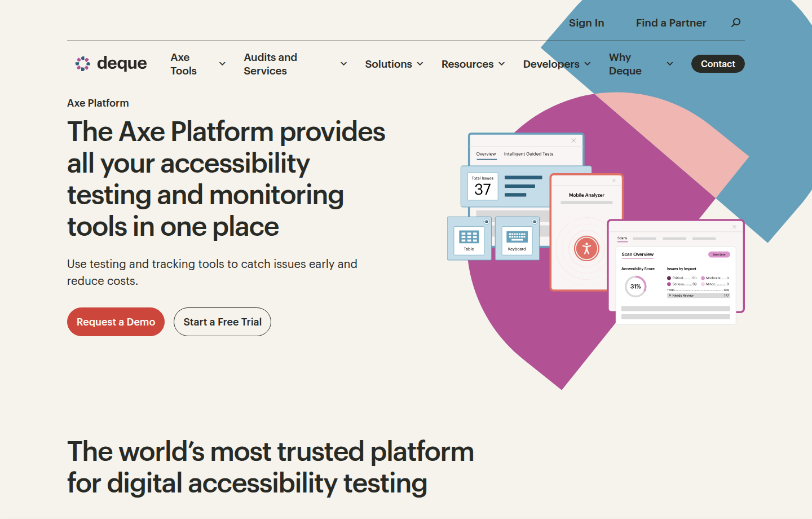Click the Total Issues 37 card
Screen dimensions: 812x519
pos(483,186)
